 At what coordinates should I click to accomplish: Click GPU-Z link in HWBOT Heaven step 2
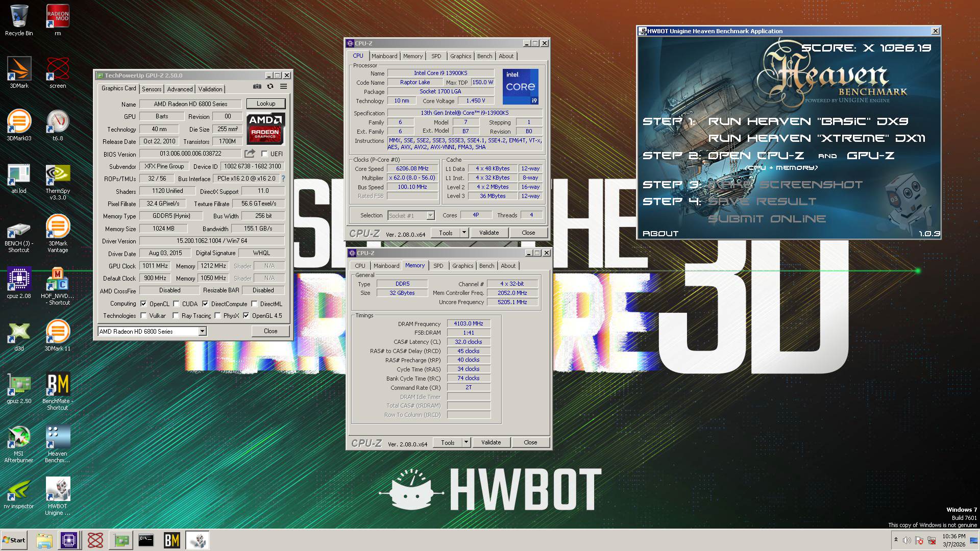[x=871, y=156]
